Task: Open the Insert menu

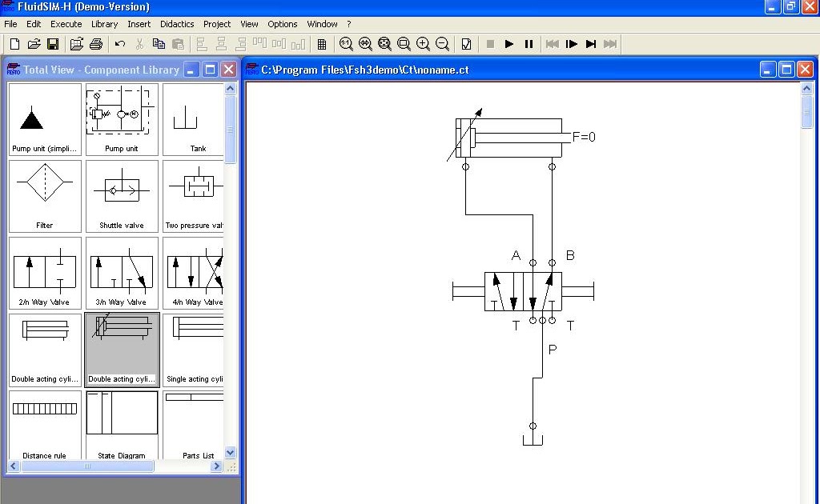Action: point(139,24)
